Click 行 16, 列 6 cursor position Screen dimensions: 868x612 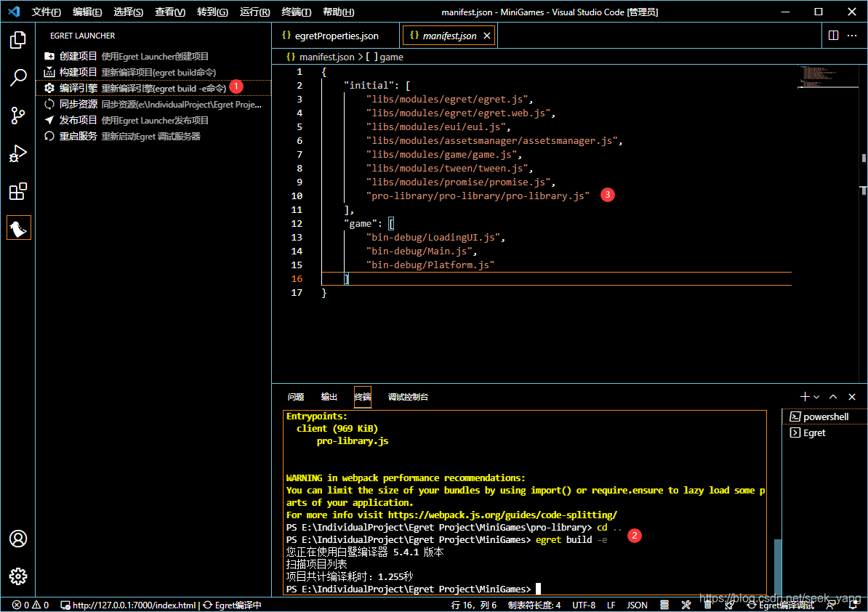pyautogui.click(x=474, y=605)
